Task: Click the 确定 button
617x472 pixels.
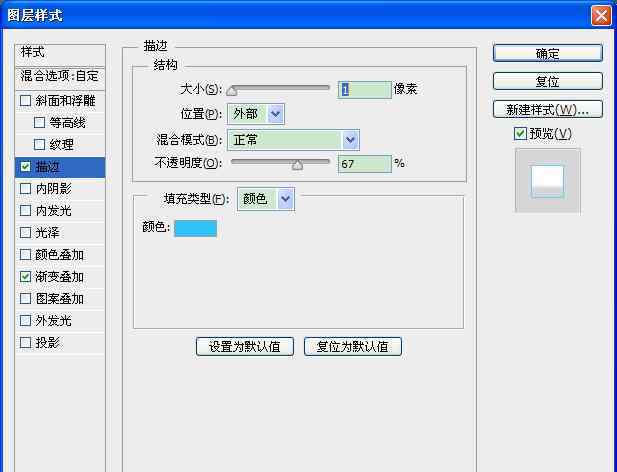Action: pyautogui.click(x=548, y=53)
